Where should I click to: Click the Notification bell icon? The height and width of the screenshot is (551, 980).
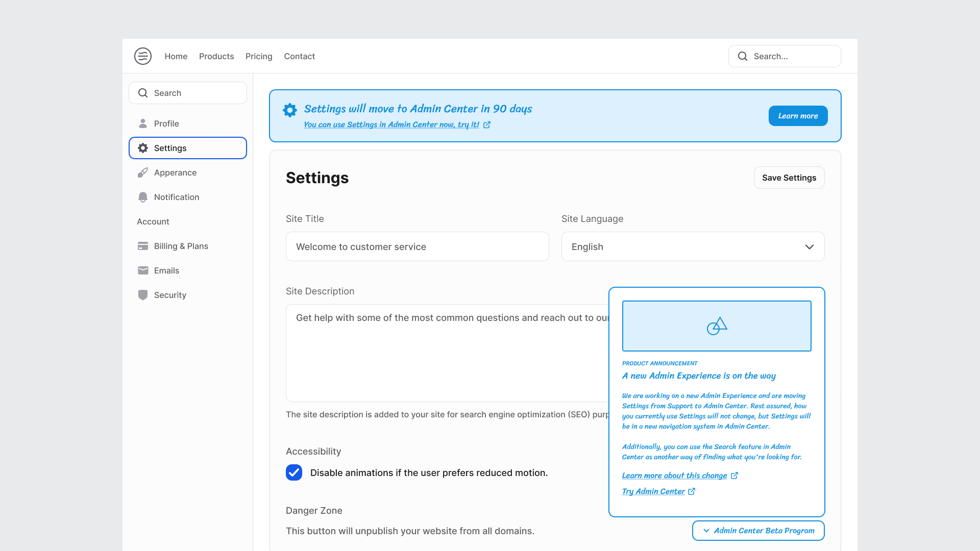point(143,197)
